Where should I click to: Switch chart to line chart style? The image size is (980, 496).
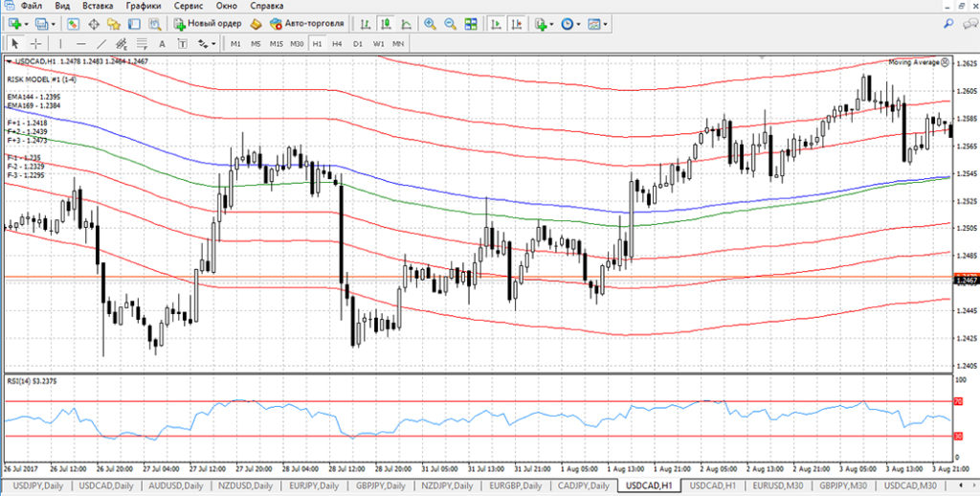(406, 24)
